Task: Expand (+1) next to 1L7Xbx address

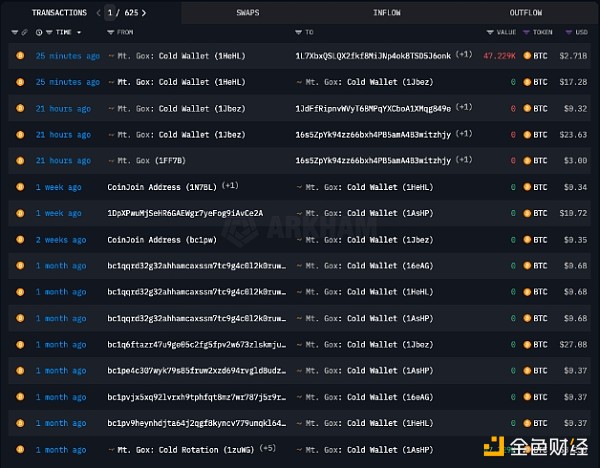Action: (464, 55)
